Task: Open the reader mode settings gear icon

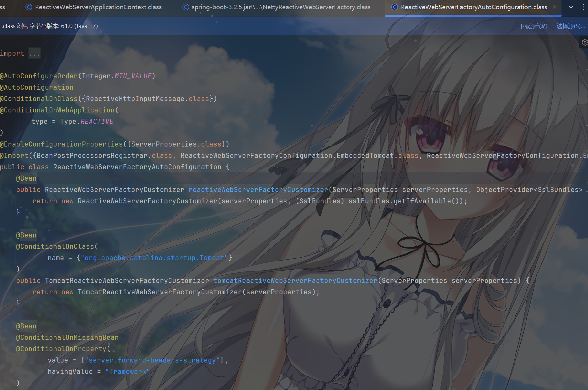Action: [585, 42]
